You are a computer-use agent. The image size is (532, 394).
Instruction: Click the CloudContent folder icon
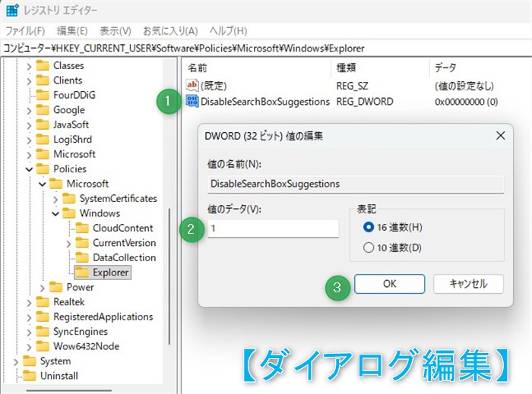(82, 228)
